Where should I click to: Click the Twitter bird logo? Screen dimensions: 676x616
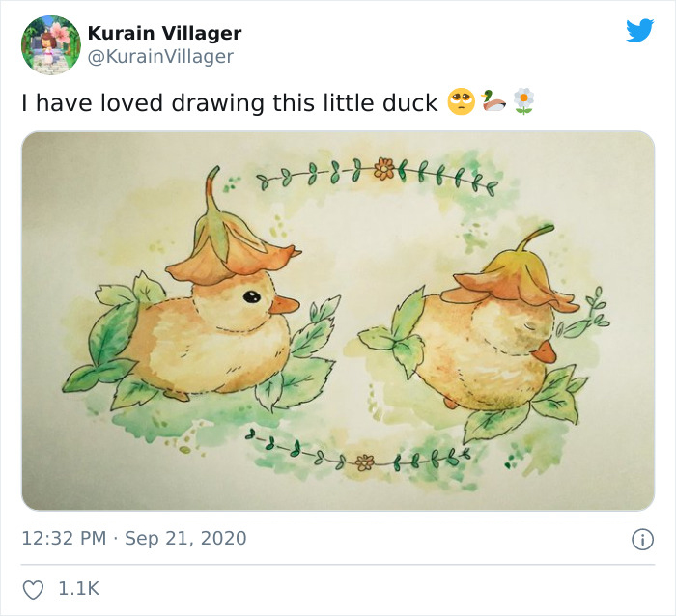coord(639,31)
